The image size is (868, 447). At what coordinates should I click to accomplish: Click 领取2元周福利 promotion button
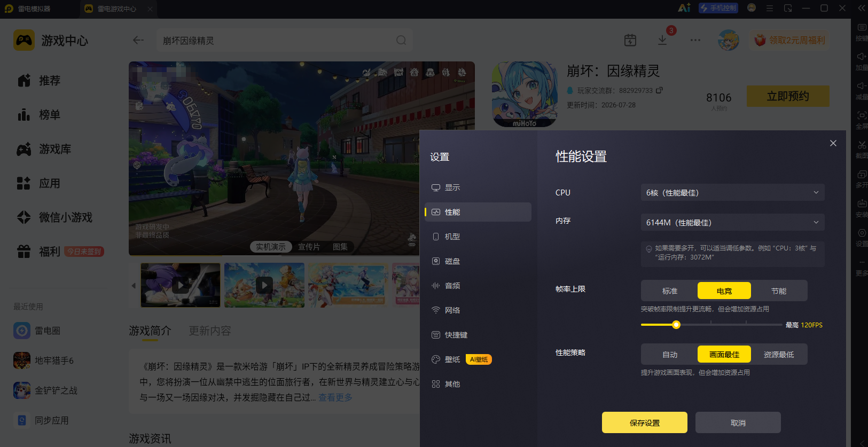coord(790,40)
